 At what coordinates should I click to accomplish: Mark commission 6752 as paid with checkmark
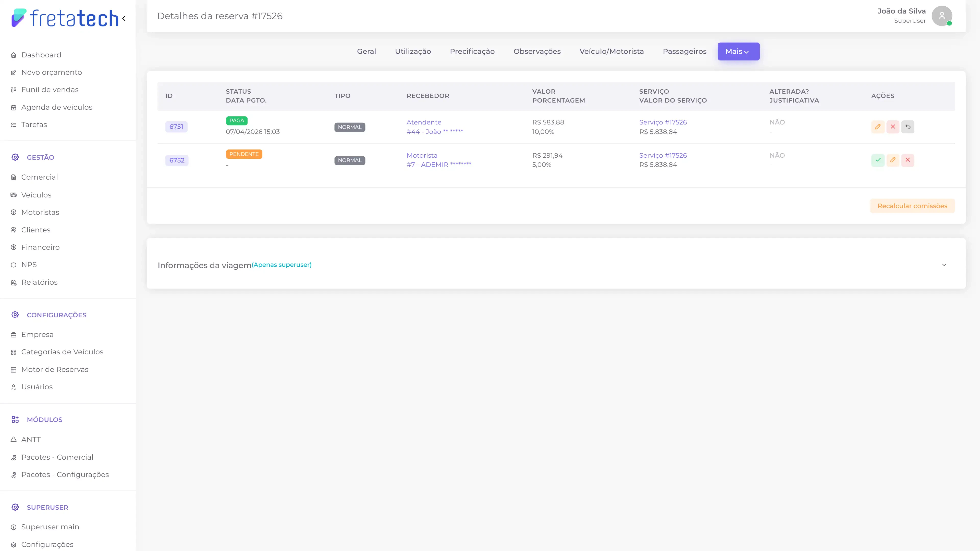pos(878,160)
